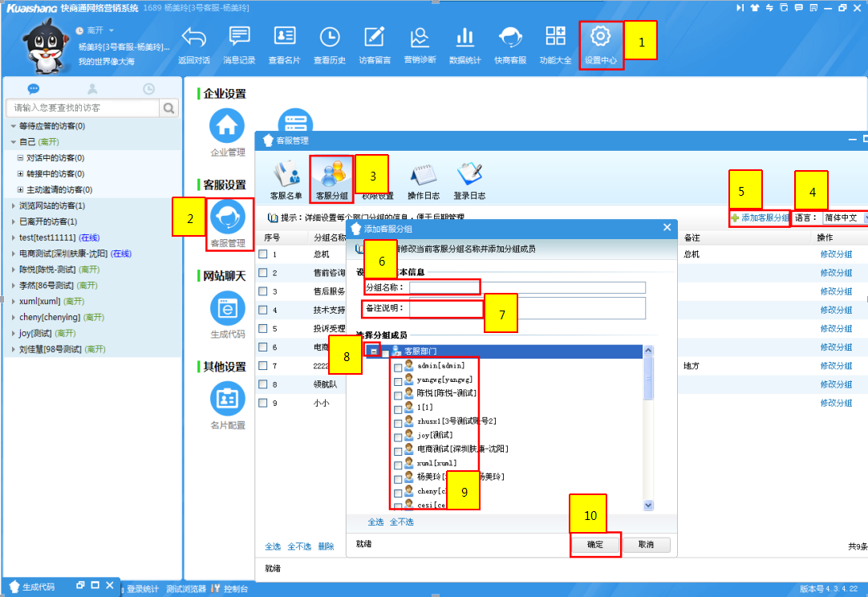Collapse the 客服部门 tree node
Viewport: 868px width, 597px height.
373,351
